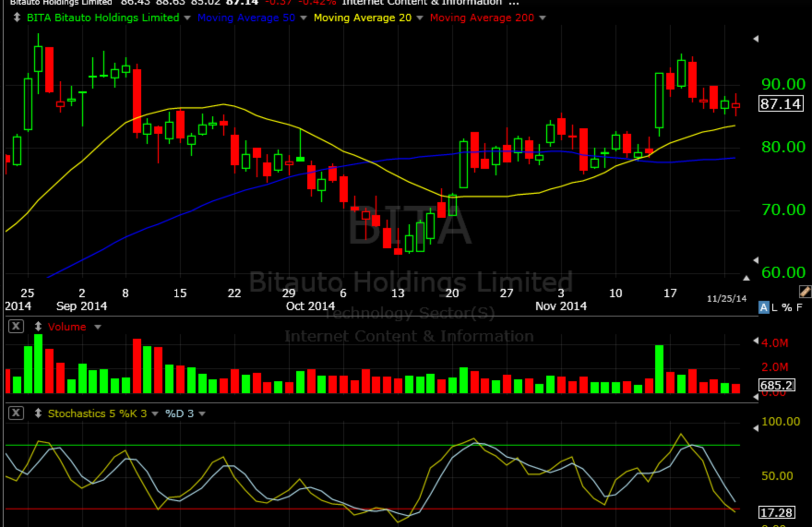Open the Moving Average 20 dropdown arrow

(x=419, y=18)
